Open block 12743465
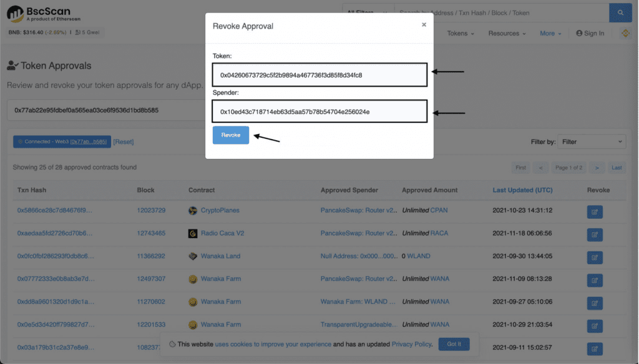639x364 pixels. [x=151, y=233]
